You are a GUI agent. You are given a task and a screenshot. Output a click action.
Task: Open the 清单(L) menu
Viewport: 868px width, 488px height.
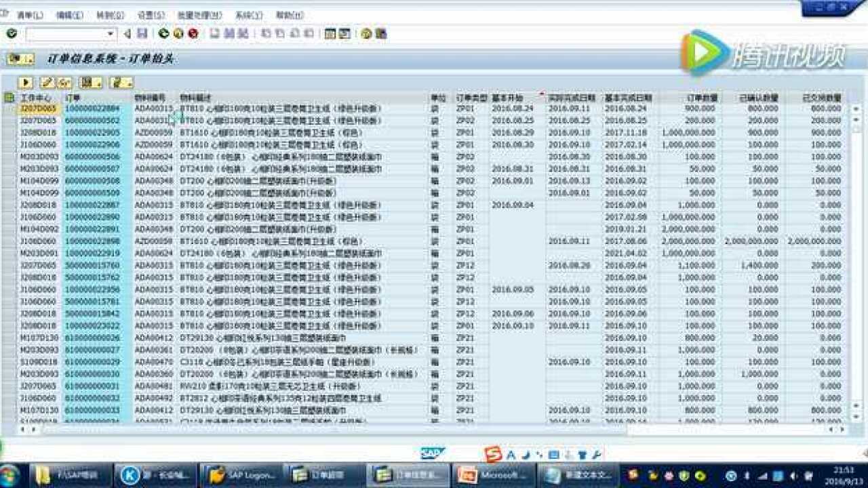coord(29,15)
